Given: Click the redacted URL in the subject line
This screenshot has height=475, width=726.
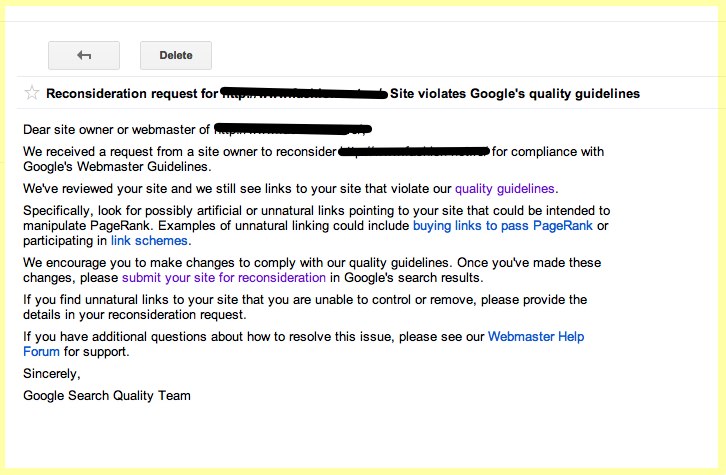Looking at the screenshot, I should point(303,94).
